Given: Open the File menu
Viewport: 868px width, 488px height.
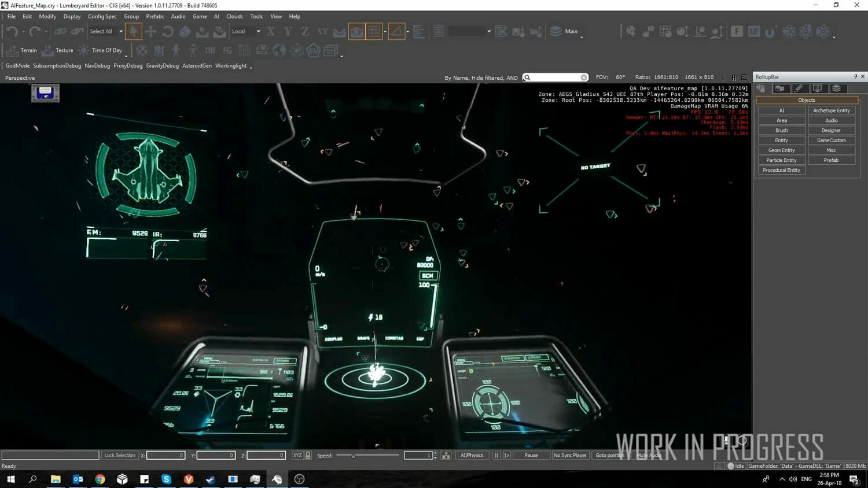Looking at the screenshot, I should coord(12,16).
